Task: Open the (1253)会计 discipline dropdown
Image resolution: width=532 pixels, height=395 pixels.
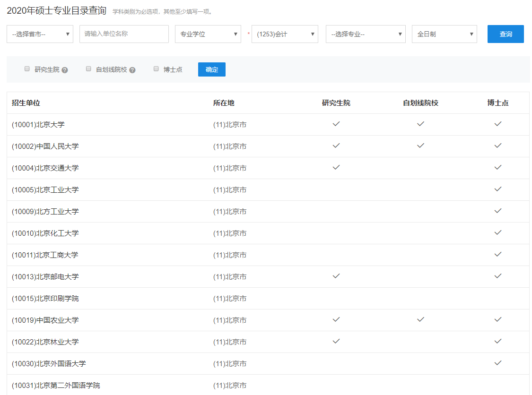Action: pyautogui.click(x=285, y=34)
